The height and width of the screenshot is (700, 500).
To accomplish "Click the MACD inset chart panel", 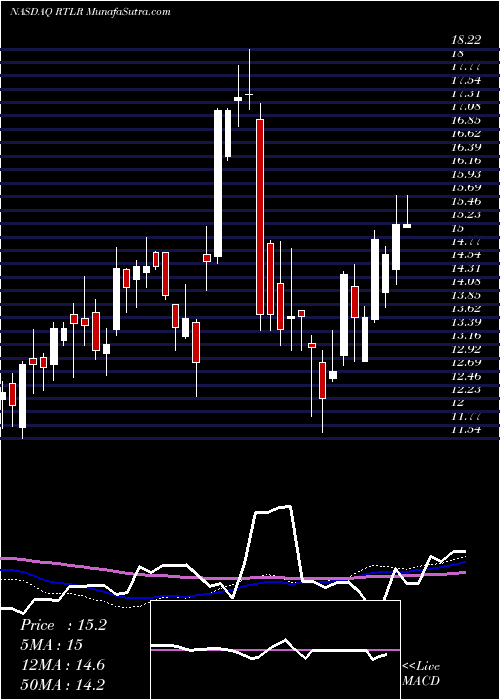I will coord(275,650).
